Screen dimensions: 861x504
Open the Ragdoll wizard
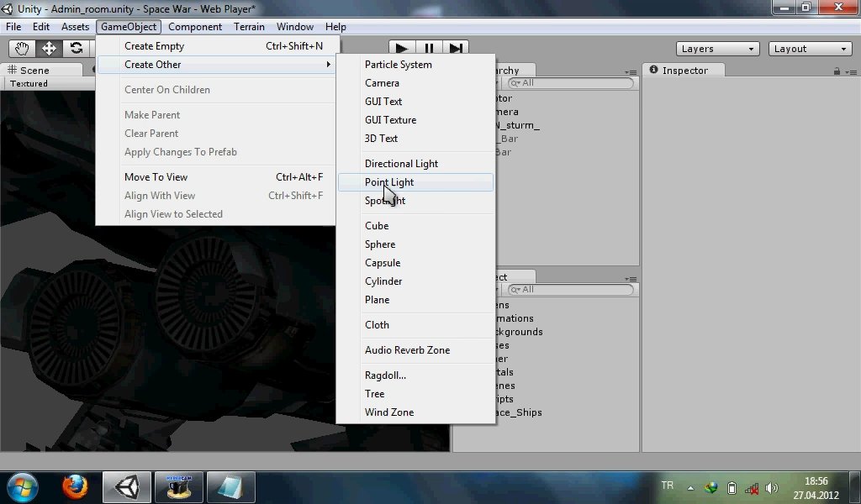coord(415,375)
